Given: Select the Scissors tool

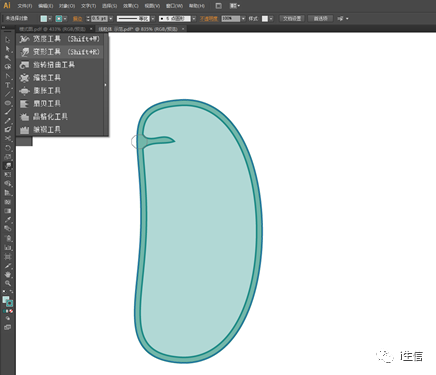Looking at the screenshot, I should (x=8, y=139).
